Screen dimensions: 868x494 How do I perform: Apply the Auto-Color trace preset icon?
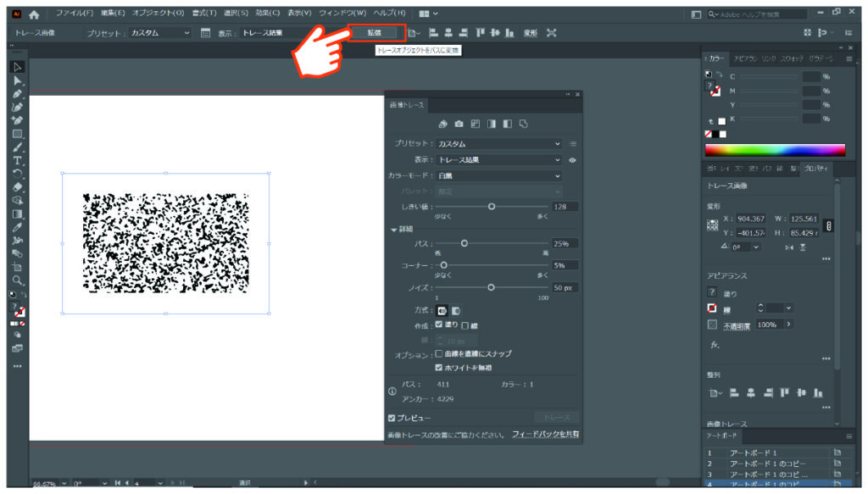coord(442,124)
